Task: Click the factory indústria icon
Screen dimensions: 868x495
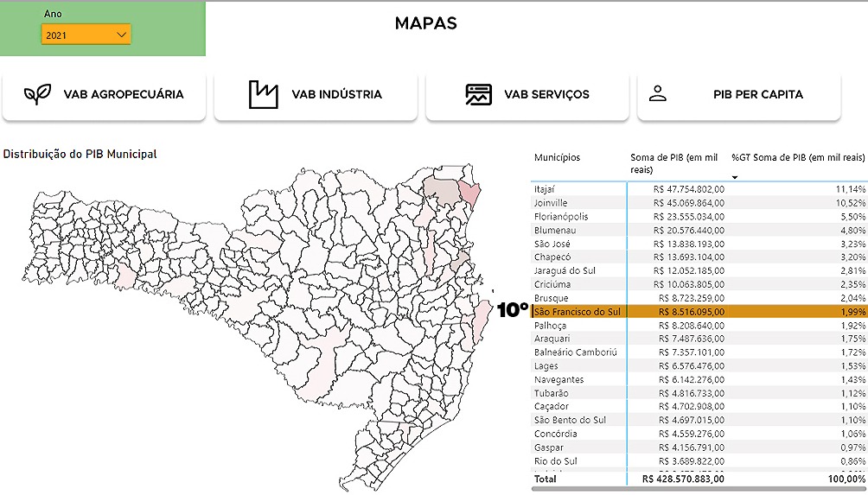Action: tap(263, 94)
